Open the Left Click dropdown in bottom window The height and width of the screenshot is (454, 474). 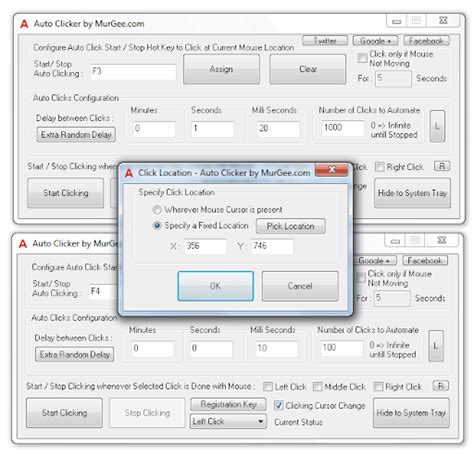tap(228, 421)
